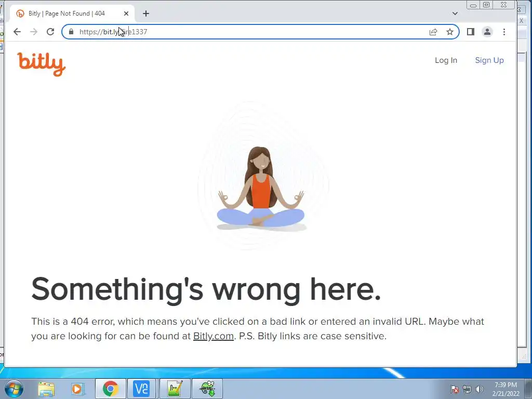Open Windows Explorer from the taskbar
532x399 pixels.
46,389
